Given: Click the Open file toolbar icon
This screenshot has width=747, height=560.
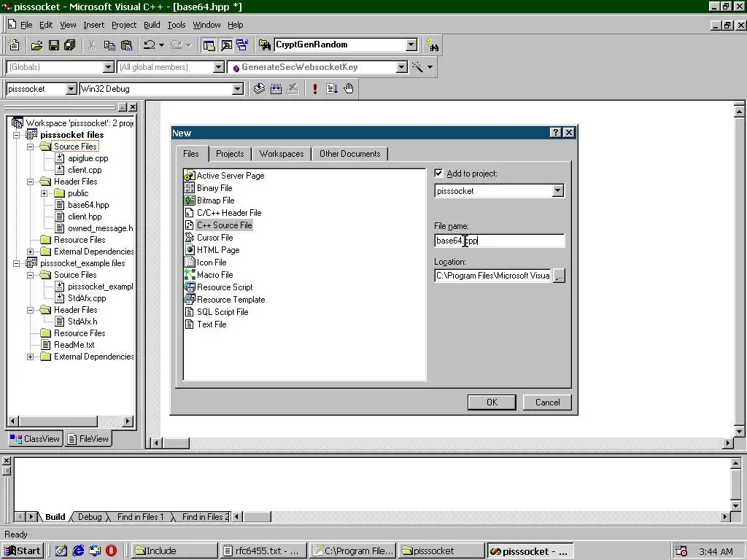Looking at the screenshot, I should point(36,45).
